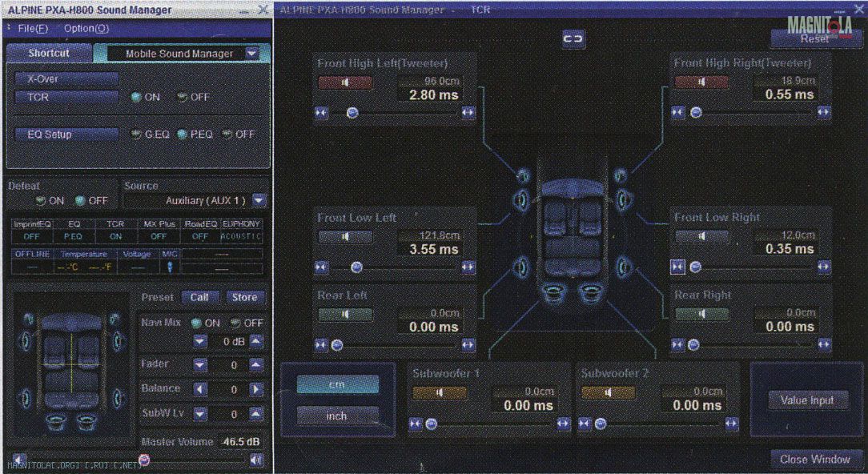Decrease Rear Left delay with left arrow
This screenshot has height=474, width=868.
[x=321, y=346]
